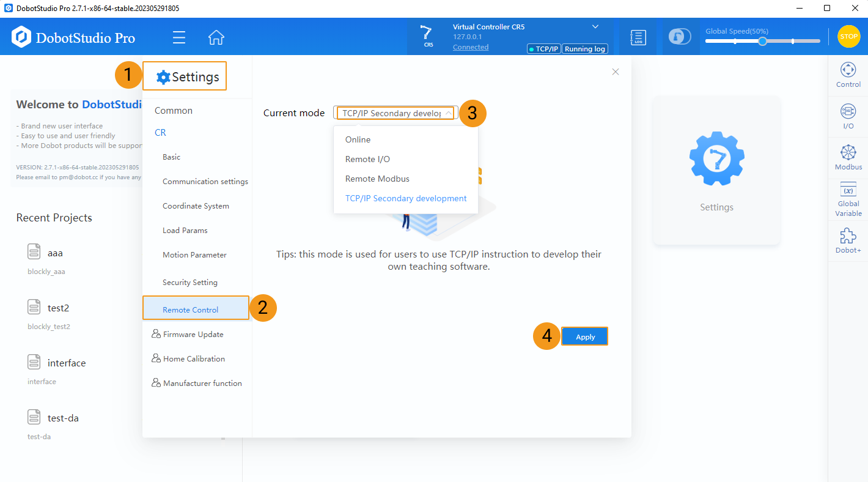Go to the Home icon
The height and width of the screenshot is (482, 868).
pyautogui.click(x=216, y=37)
